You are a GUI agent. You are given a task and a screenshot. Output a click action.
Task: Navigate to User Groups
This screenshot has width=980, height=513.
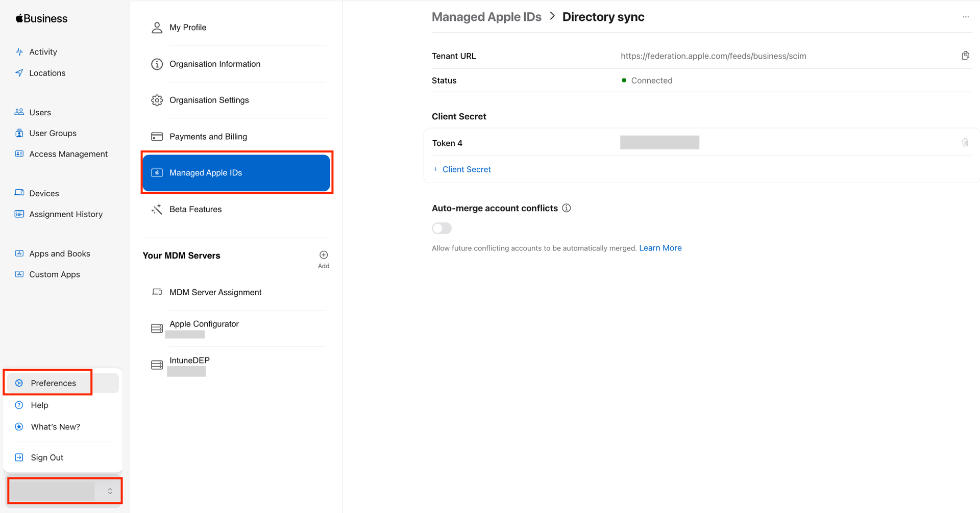[53, 133]
